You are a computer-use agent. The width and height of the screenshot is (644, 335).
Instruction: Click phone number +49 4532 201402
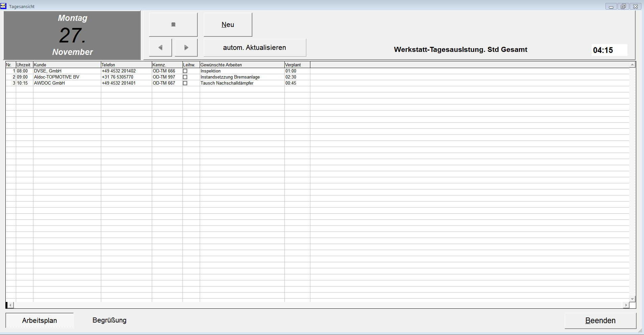point(127,71)
